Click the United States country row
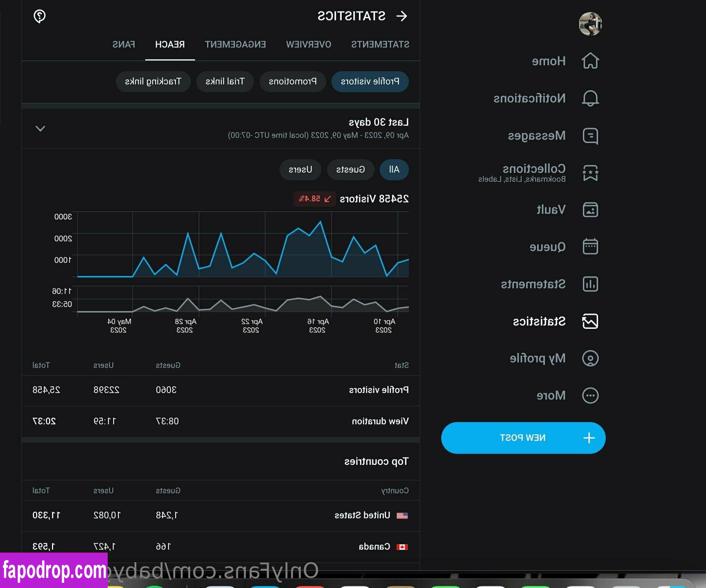This screenshot has height=588, width=706. [220, 515]
